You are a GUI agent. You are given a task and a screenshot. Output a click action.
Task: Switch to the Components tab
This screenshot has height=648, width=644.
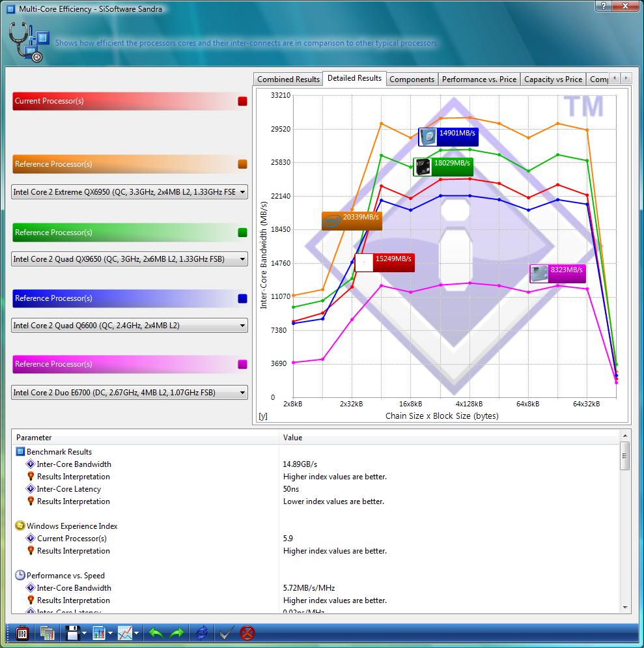tap(412, 79)
